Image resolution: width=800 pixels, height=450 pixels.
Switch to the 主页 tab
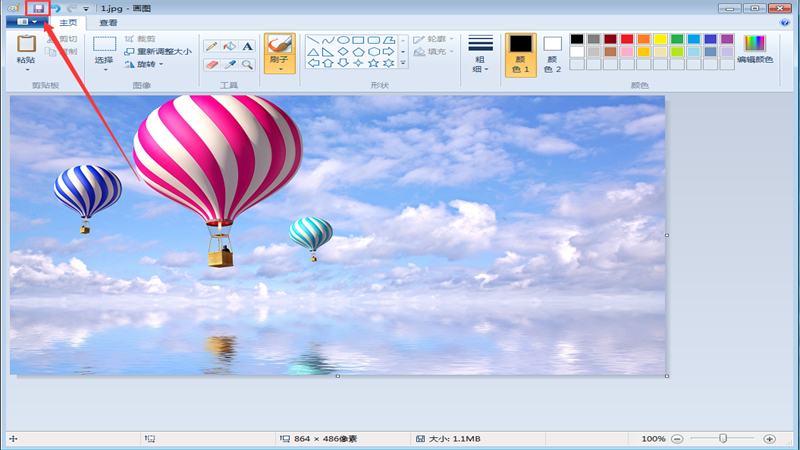coord(69,22)
